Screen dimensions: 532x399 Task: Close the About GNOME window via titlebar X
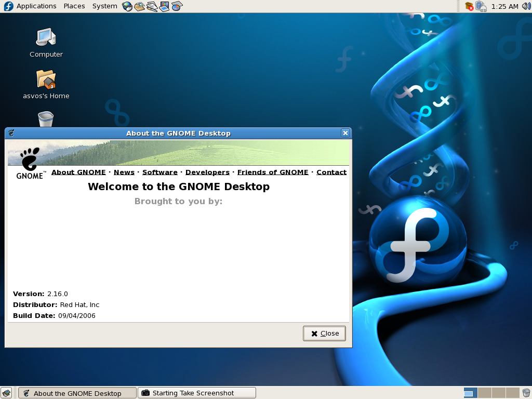click(x=345, y=133)
